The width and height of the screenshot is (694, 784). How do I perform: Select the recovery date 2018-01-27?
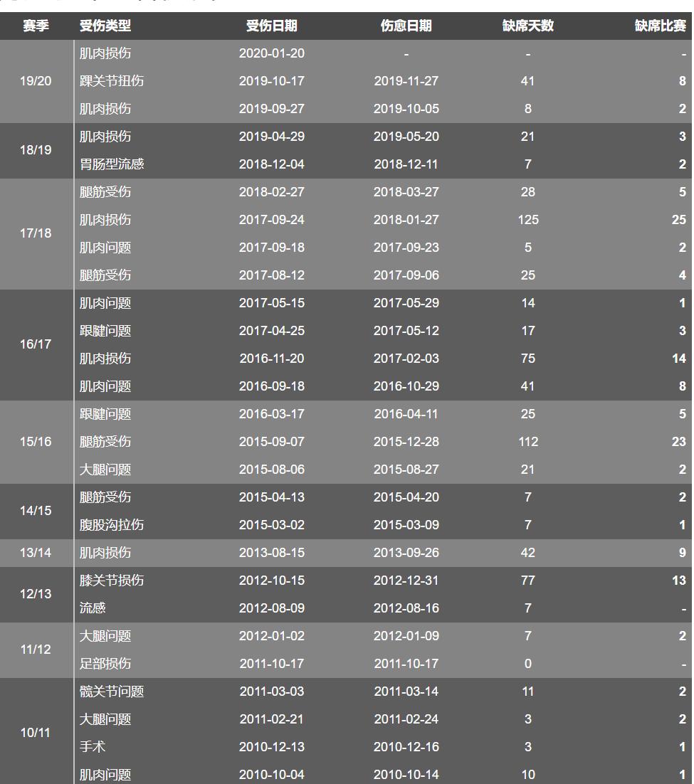406,220
